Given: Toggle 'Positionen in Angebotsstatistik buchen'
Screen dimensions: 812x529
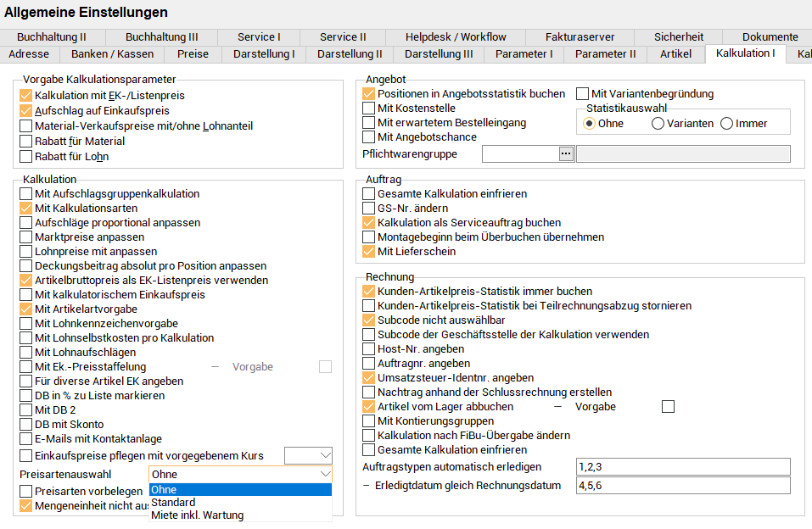Looking at the screenshot, I should [369, 94].
